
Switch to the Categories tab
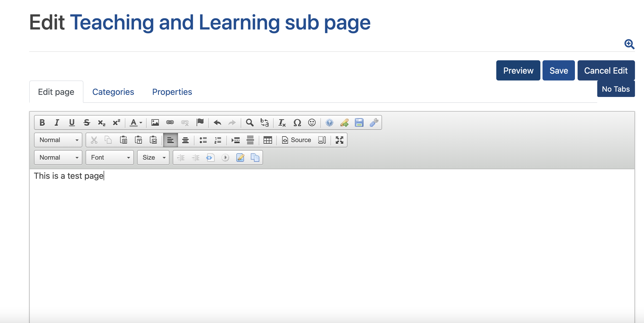[x=113, y=92]
